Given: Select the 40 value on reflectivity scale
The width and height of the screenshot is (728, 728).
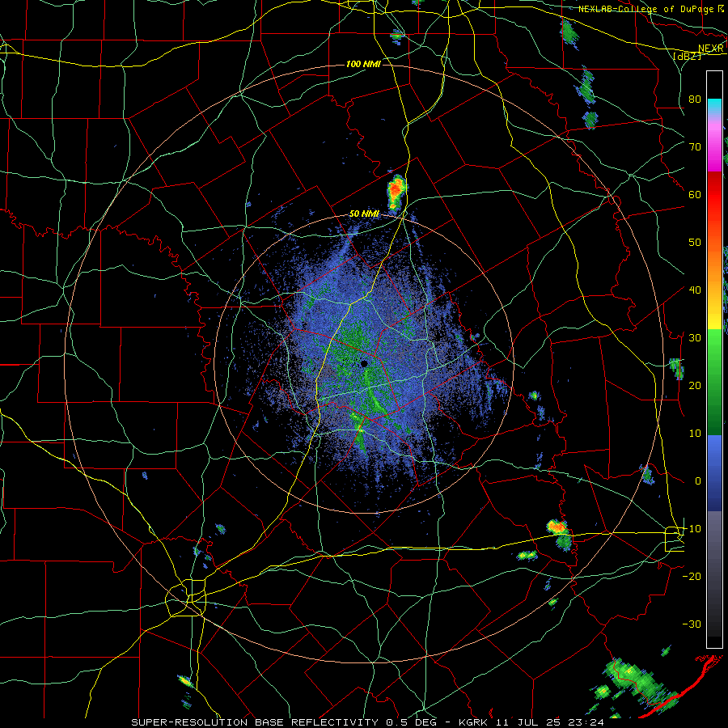Looking at the screenshot, I should coord(695,290).
